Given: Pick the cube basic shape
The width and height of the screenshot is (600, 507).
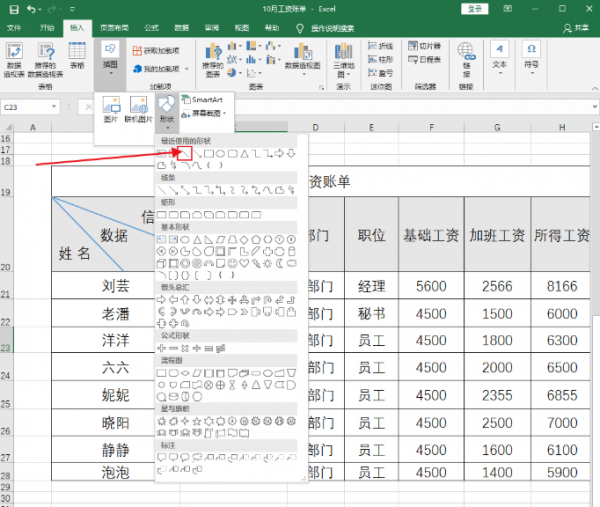Looking at the screenshot, I should tap(161, 263).
